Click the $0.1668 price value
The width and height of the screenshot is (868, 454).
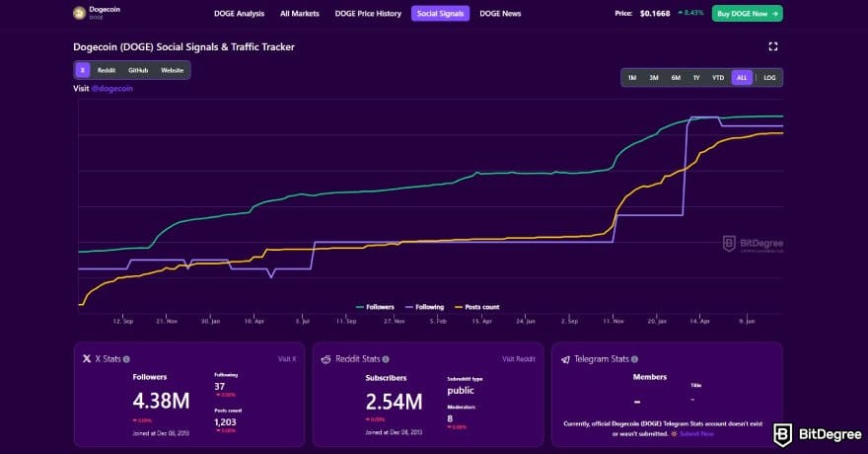click(655, 13)
